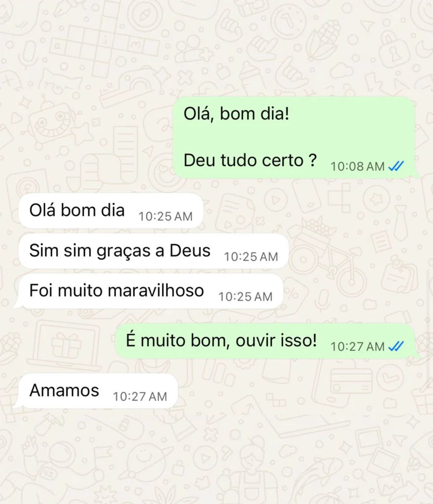Select the received "Olá bom dia" white message
This screenshot has width=433, height=504.
(x=111, y=211)
